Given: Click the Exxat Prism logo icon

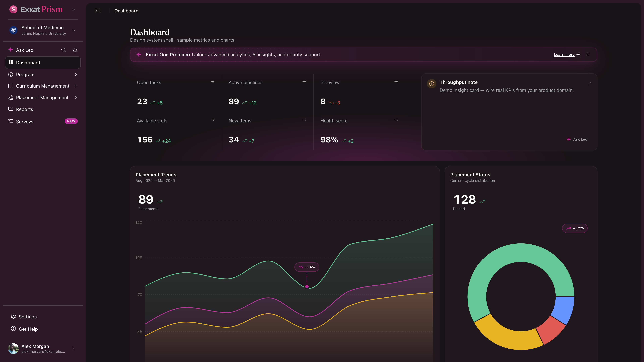Looking at the screenshot, I should 13,10.
